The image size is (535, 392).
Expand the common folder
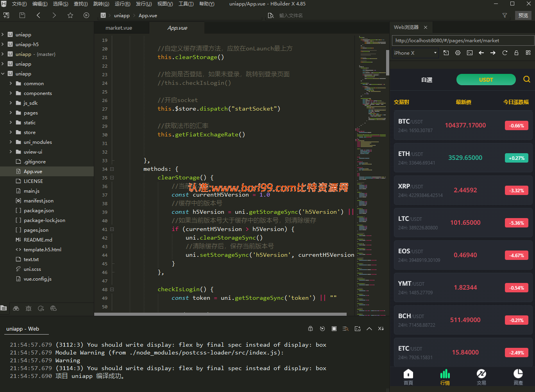pyautogui.click(x=11, y=83)
